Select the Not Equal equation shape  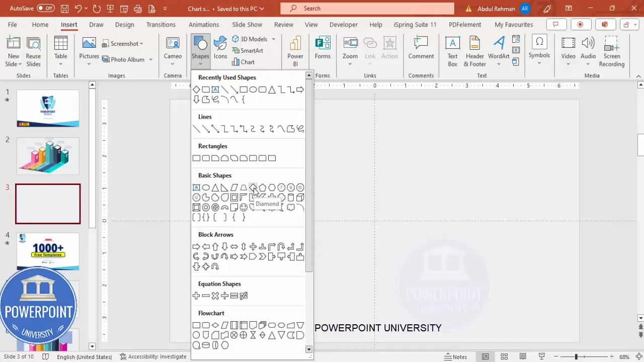(x=244, y=296)
